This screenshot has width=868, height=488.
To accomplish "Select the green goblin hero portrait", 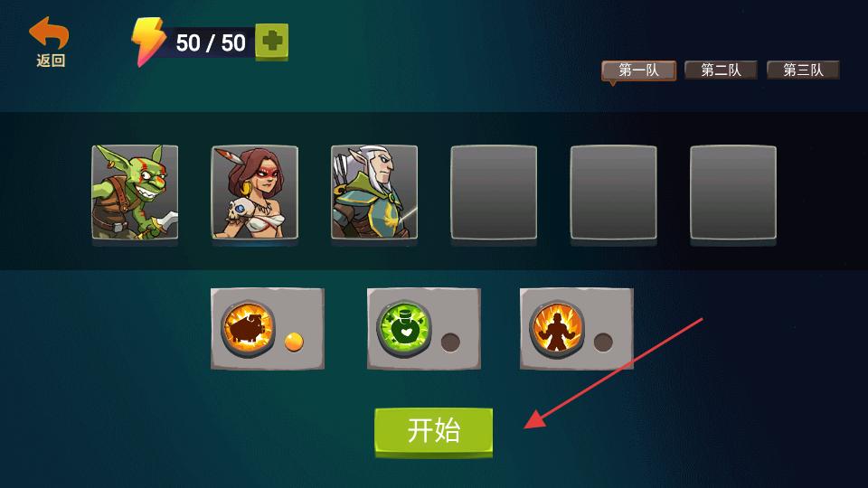I will coord(135,192).
